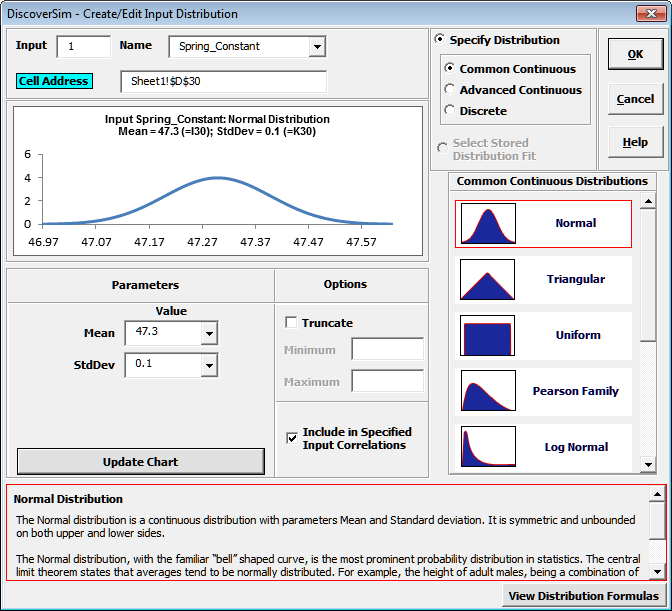The height and width of the screenshot is (611, 672).
Task: Click the Triangular distribution label
Action: pyautogui.click(x=576, y=279)
